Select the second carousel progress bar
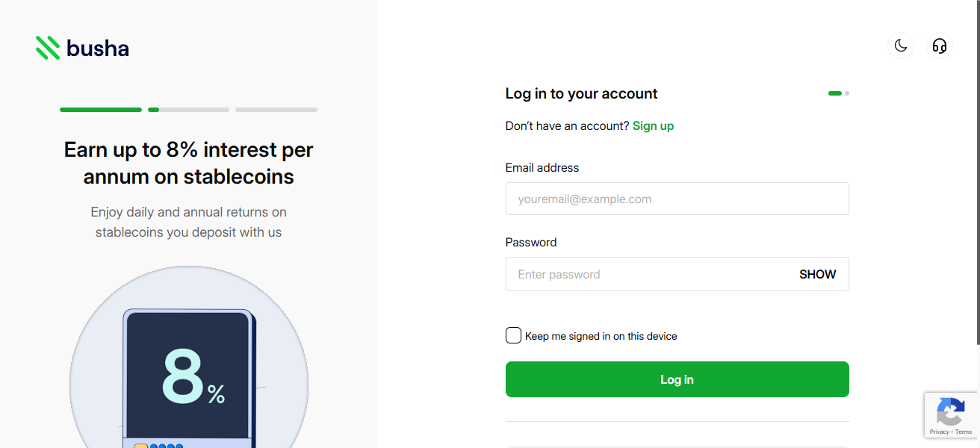Image resolution: width=980 pixels, height=448 pixels. pos(188,110)
